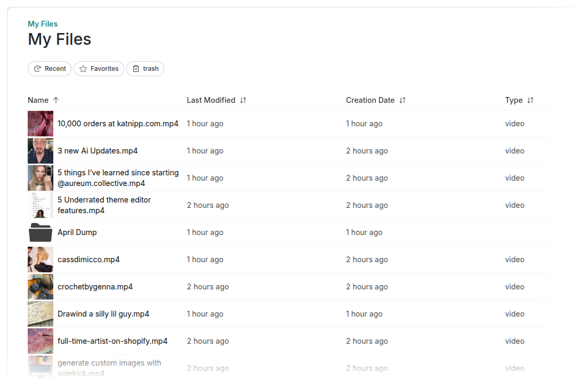The image size is (588, 380).
Task: Click the trash can icon
Action: coord(136,69)
